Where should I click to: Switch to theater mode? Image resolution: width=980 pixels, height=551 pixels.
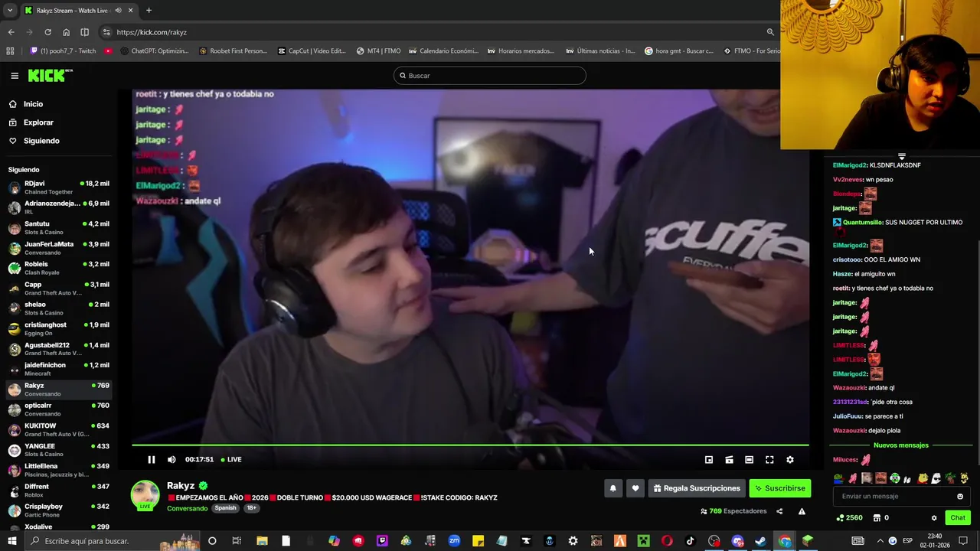tap(750, 459)
